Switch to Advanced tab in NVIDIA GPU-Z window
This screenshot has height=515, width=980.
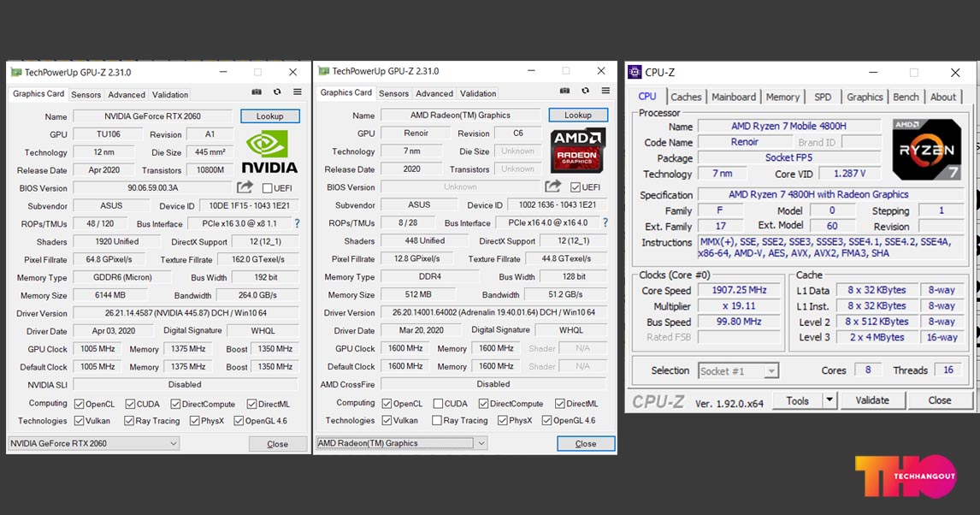(x=127, y=94)
